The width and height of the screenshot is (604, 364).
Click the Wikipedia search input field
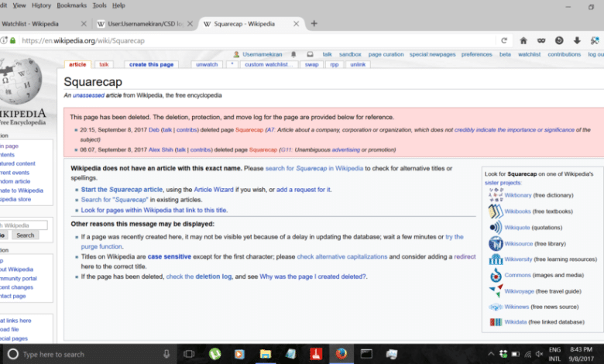point(23,225)
